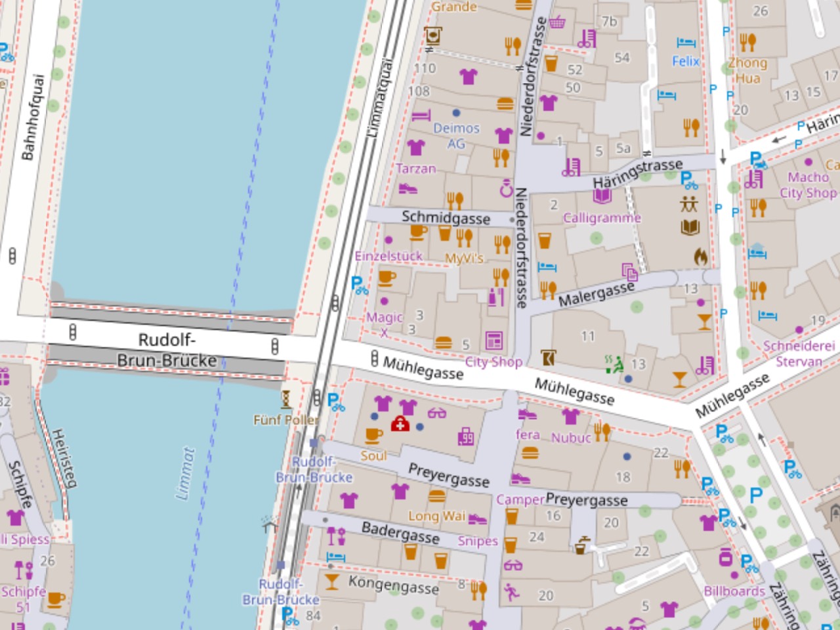Select the traffic signal icon on Bahnhofquai

(x=12, y=256)
